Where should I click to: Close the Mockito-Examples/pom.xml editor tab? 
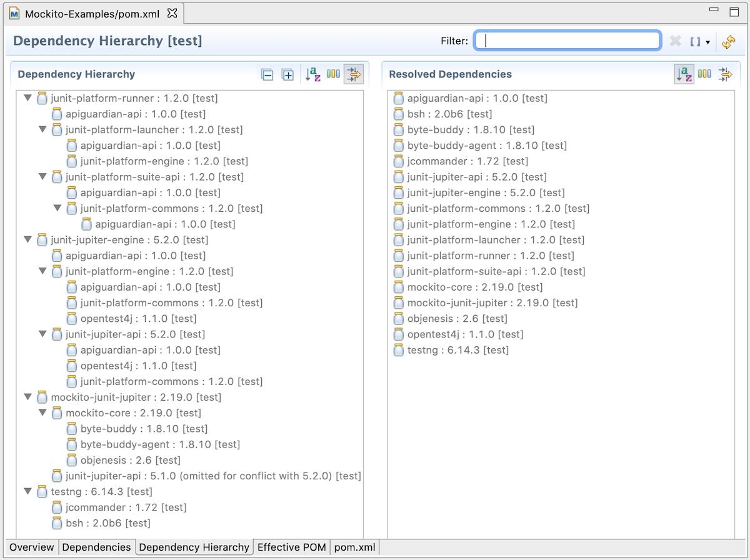172,12
